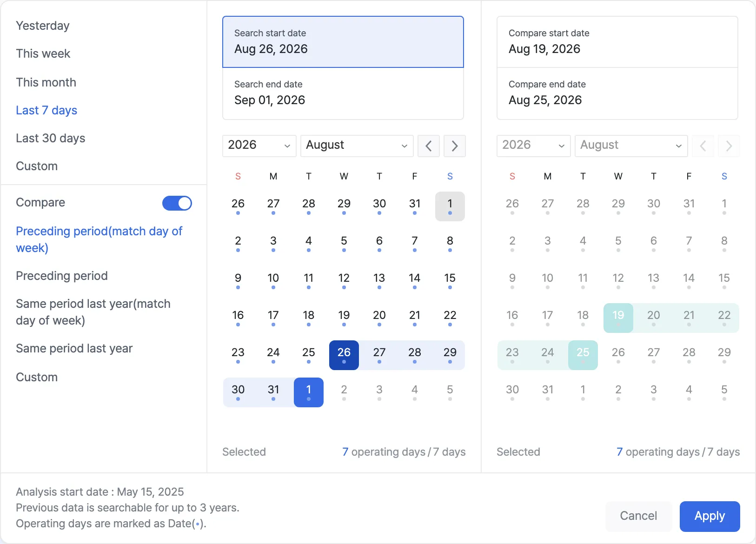Image resolution: width=756 pixels, height=544 pixels.
Task: Cancel the date selection
Action: (639, 516)
